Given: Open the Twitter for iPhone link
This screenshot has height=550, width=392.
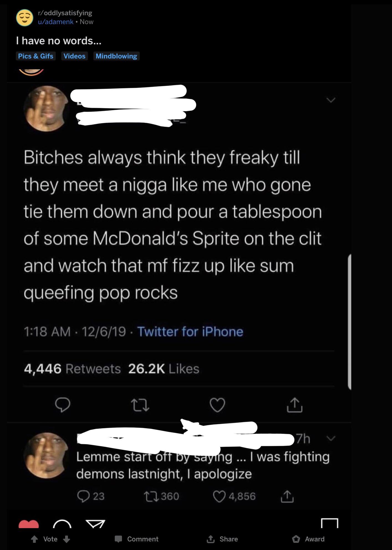Looking at the screenshot, I should pyautogui.click(x=190, y=331).
